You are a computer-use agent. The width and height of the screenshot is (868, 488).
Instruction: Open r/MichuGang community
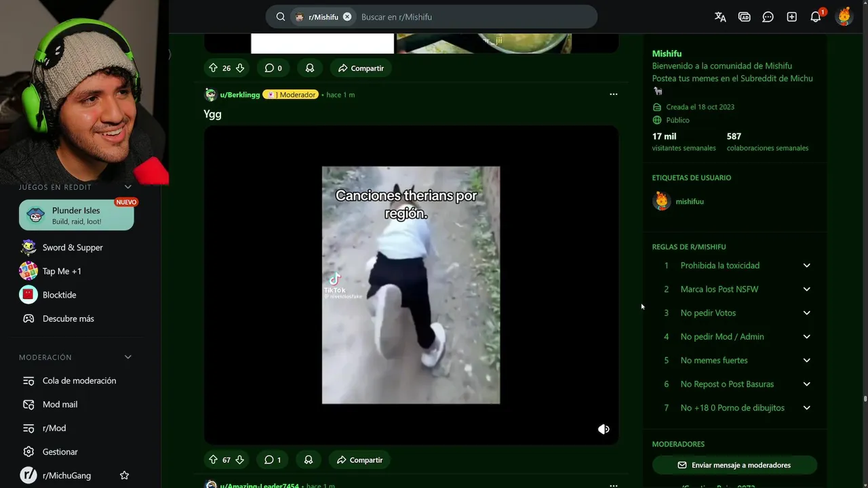pyautogui.click(x=66, y=476)
